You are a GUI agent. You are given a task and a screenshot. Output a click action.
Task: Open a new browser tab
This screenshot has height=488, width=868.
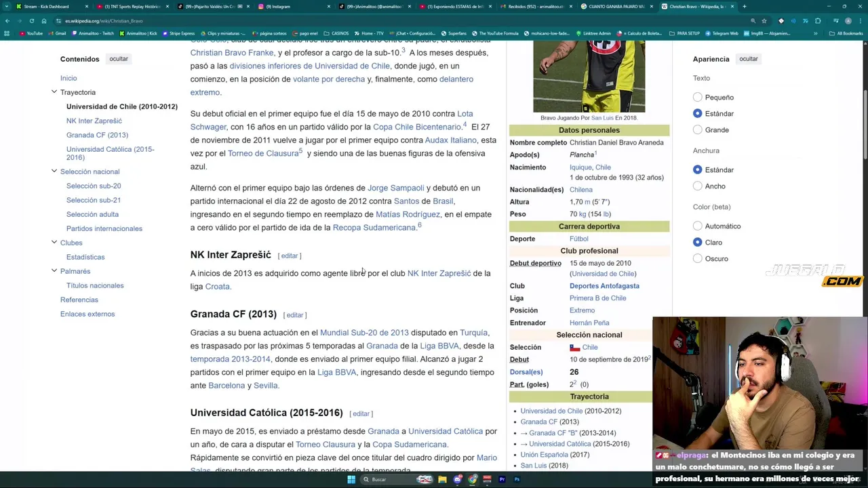(744, 6)
